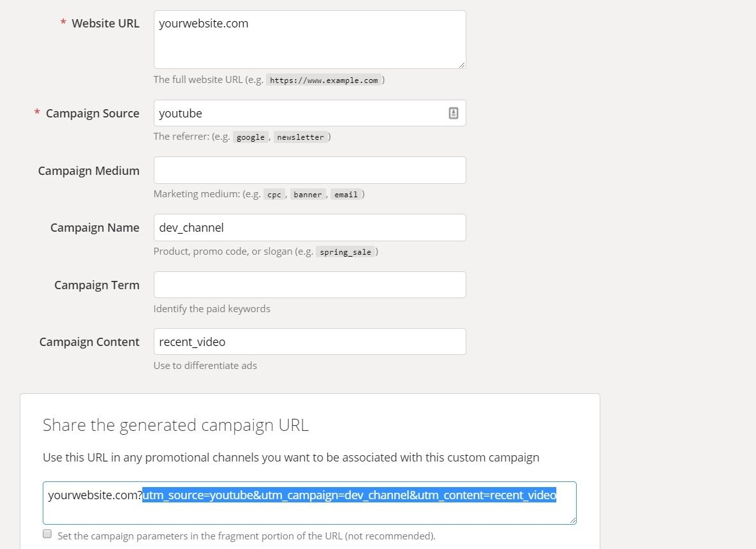Click the newsletter example badge
The width and height of the screenshot is (756, 549).
point(300,137)
